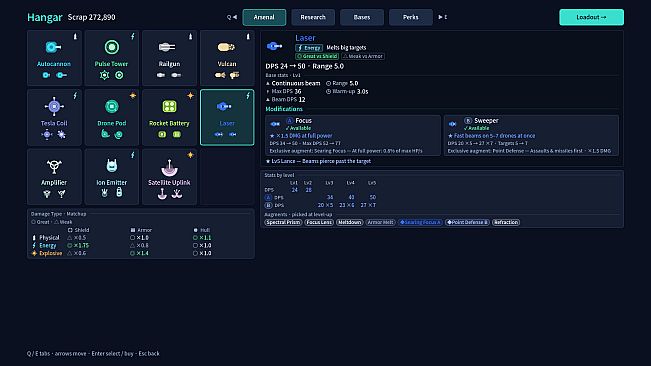Click the left mod icon under Autocannon
This screenshot has width=651, height=366.
pyautogui.click(x=46, y=75)
